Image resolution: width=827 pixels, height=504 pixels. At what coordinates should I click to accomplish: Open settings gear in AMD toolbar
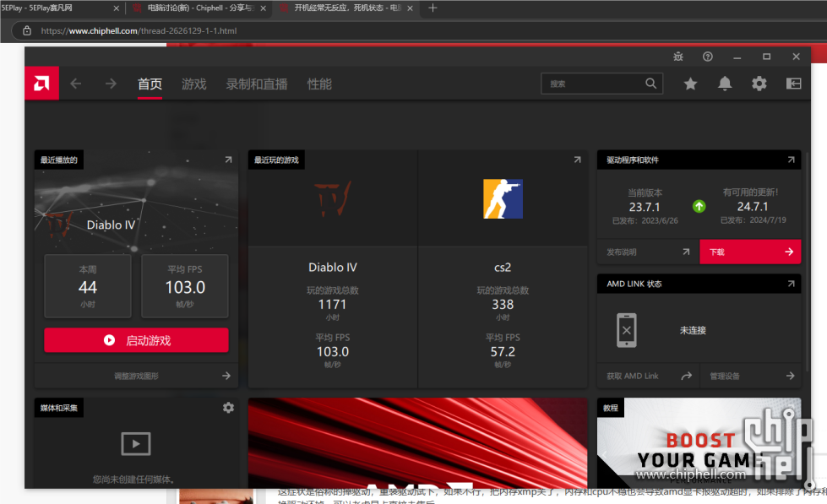[759, 84]
